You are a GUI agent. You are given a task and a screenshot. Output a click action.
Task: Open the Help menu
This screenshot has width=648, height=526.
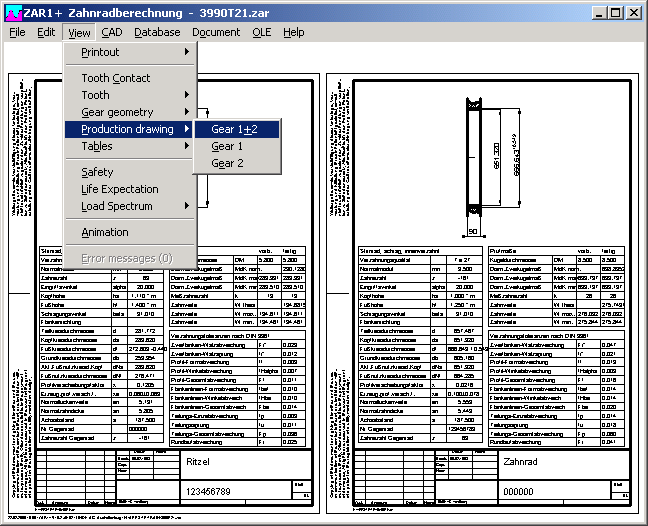pos(293,32)
